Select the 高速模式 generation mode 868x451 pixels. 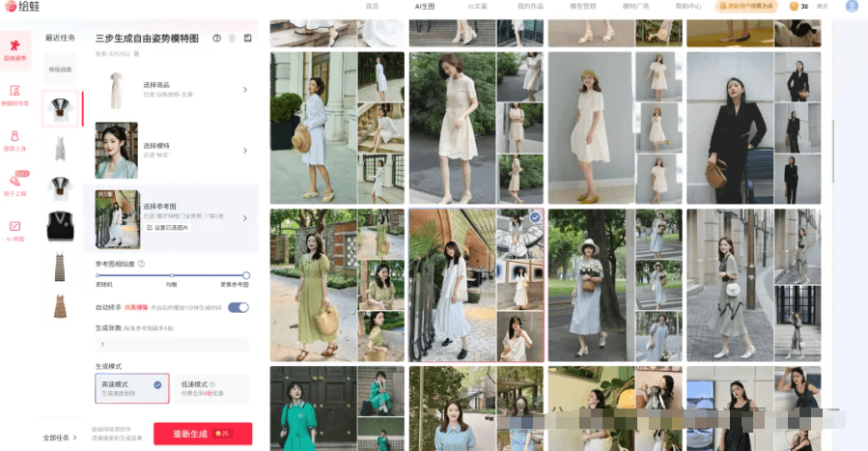[x=131, y=388]
